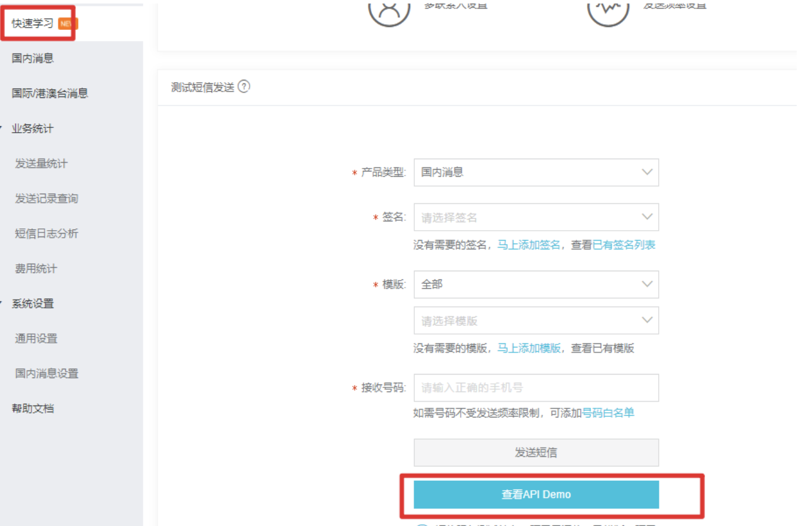Collapse the 业务统计 section
The width and height of the screenshot is (812, 526).
click(32, 129)
